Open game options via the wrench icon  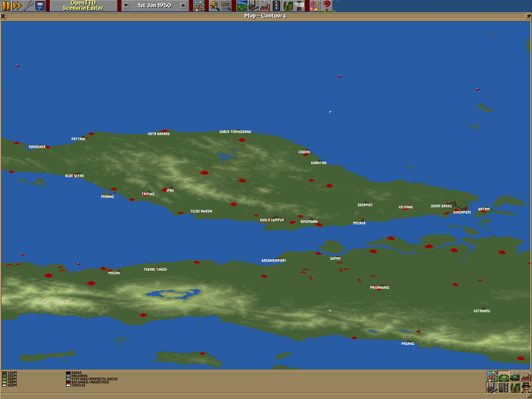[28, 5]
